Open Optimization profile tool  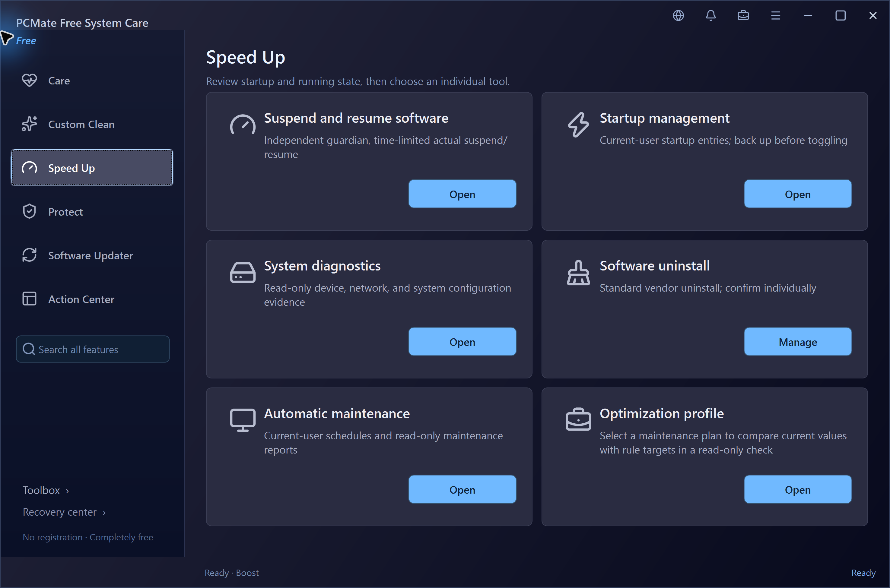798,490
